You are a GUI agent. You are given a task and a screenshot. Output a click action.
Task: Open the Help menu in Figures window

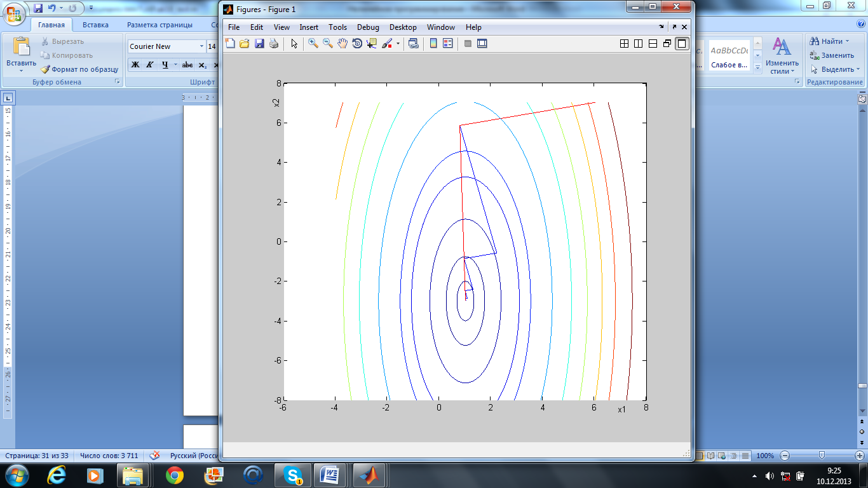(473, 27)
